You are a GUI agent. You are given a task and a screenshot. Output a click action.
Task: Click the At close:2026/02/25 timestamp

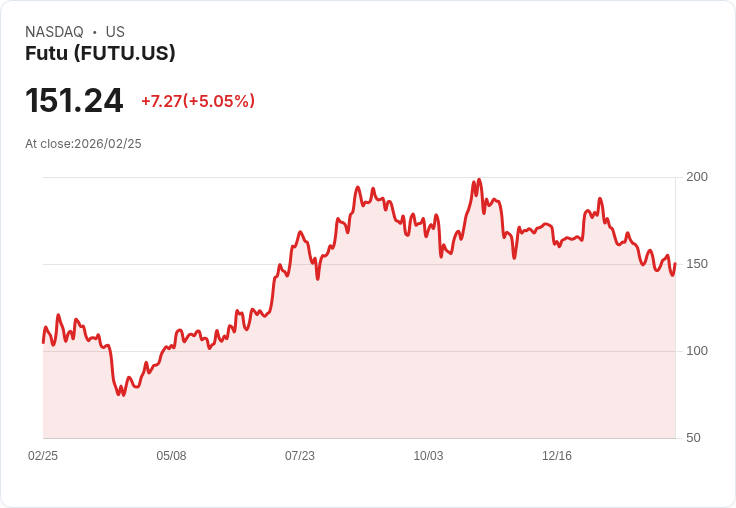[83, 144]
